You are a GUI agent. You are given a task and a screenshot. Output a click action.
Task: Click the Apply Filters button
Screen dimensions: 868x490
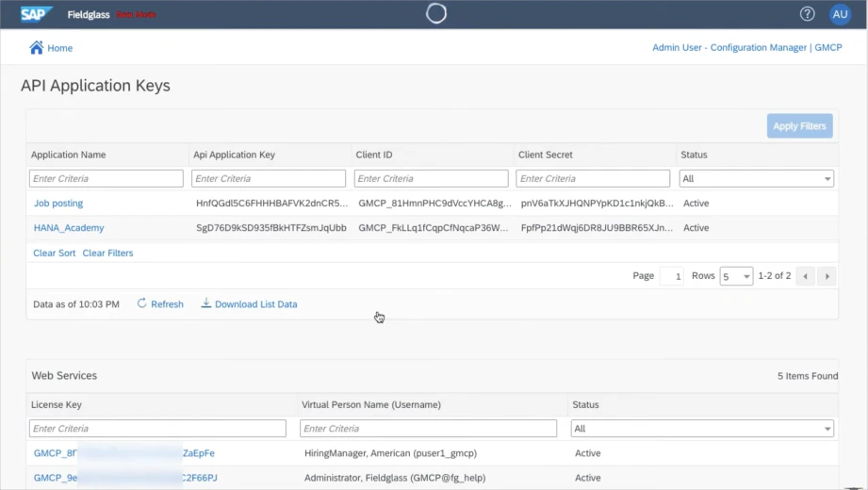[799, 126]
